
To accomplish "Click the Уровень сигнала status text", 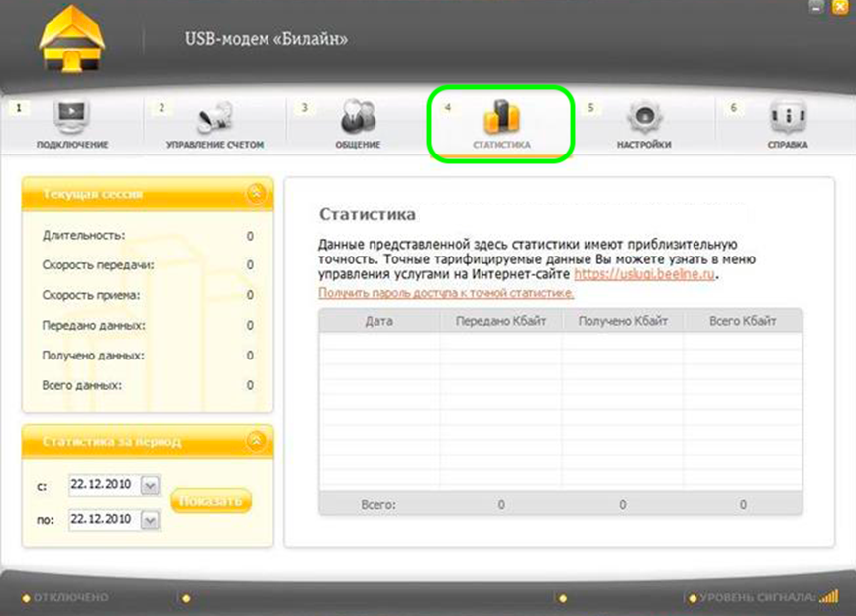I will (758, 597).
